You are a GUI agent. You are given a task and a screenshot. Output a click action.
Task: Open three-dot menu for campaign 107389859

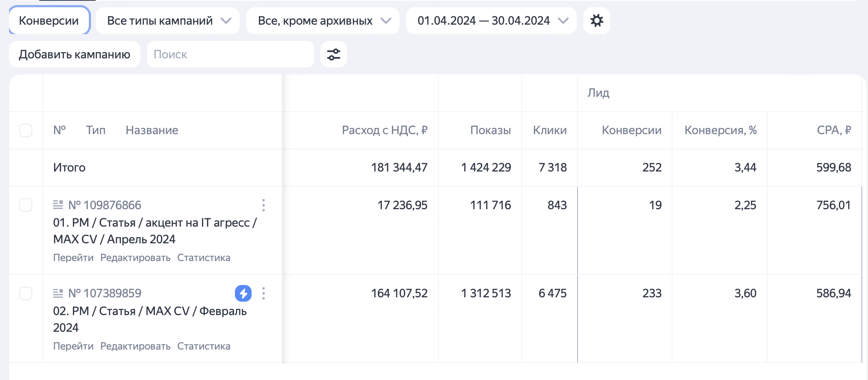point(264,293)
